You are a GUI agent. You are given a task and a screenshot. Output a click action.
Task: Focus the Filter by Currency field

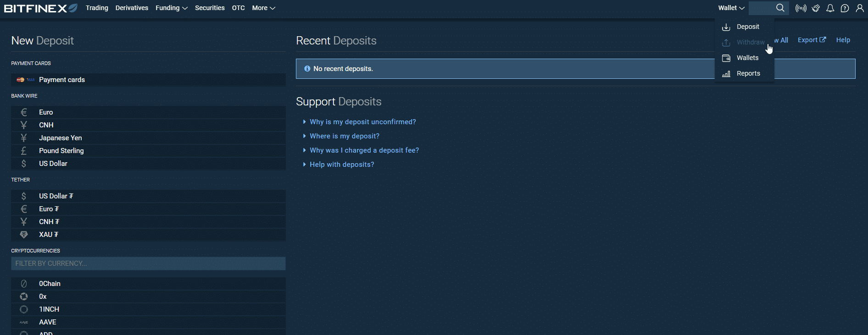(x=148, y=264)
